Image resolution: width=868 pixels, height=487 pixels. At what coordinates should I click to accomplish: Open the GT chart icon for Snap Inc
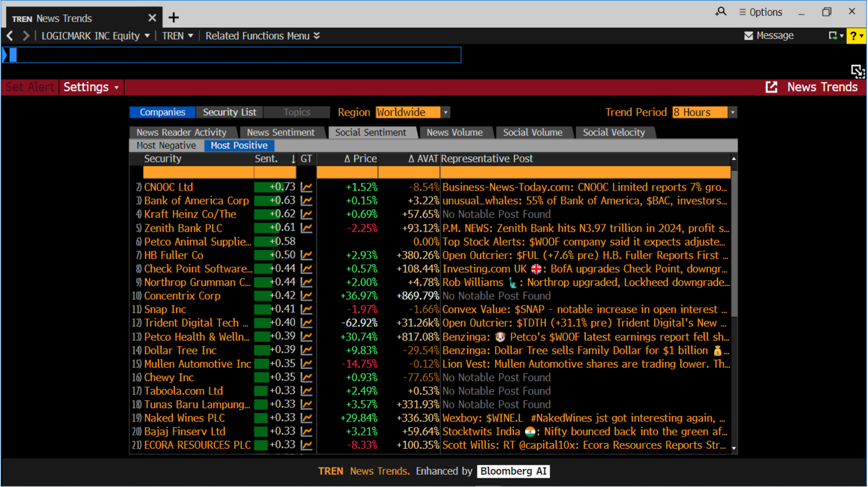[307, 310]
